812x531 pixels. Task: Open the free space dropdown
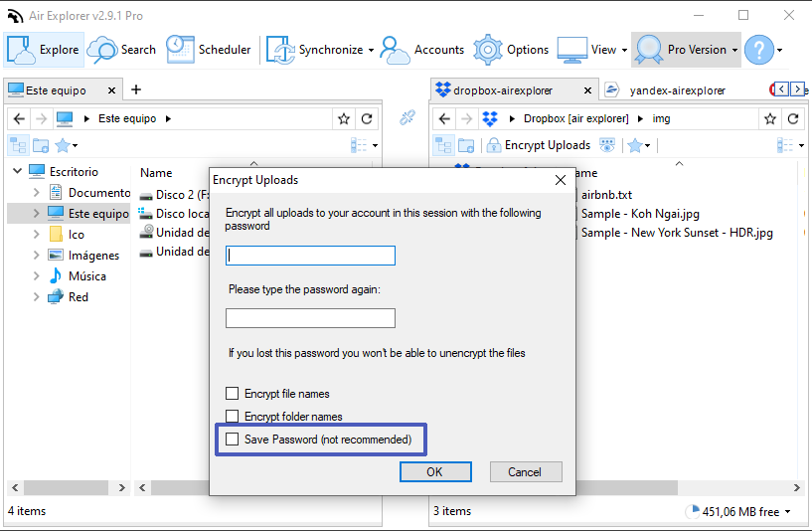788,511
